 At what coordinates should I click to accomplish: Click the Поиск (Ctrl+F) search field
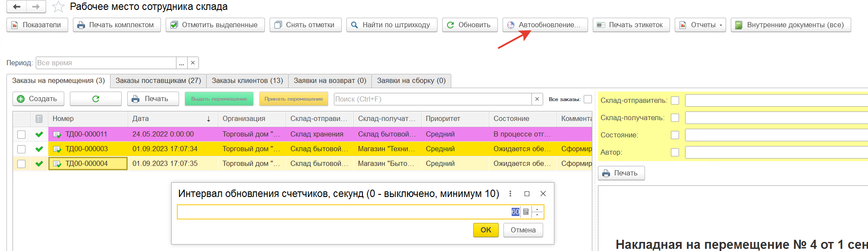[x=433, y=99]
